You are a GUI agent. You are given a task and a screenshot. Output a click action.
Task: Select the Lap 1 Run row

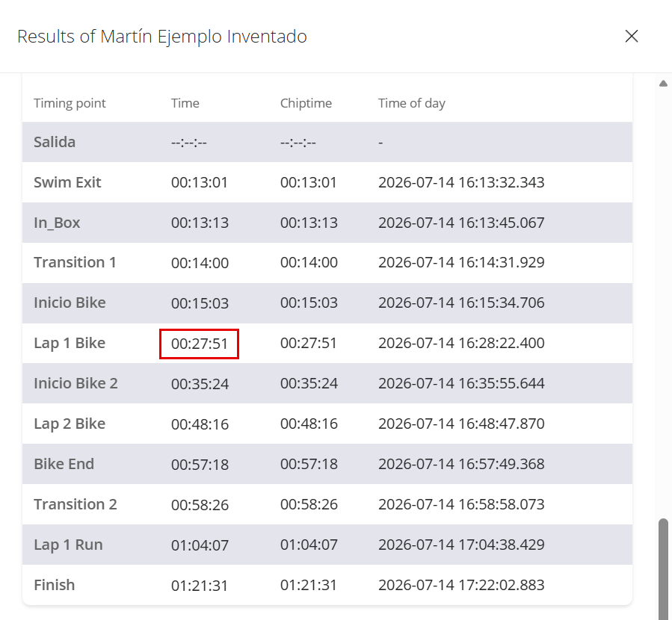click(327, 545)
